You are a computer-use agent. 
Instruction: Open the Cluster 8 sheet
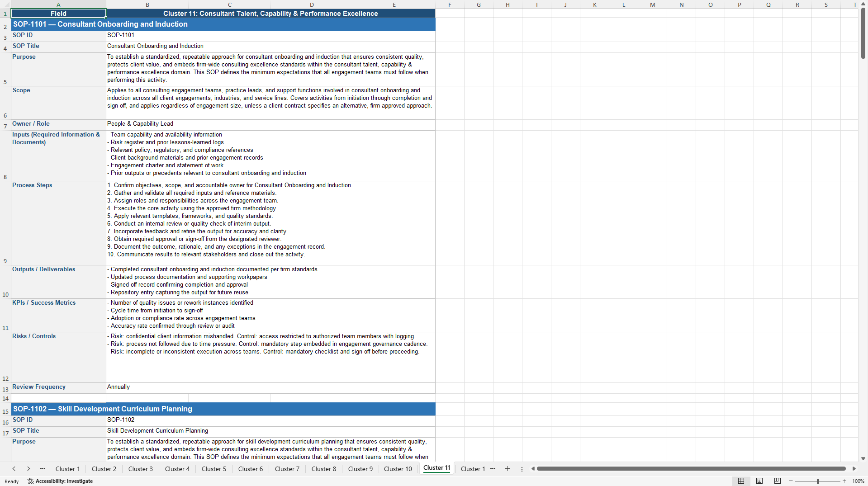[324, 469]
